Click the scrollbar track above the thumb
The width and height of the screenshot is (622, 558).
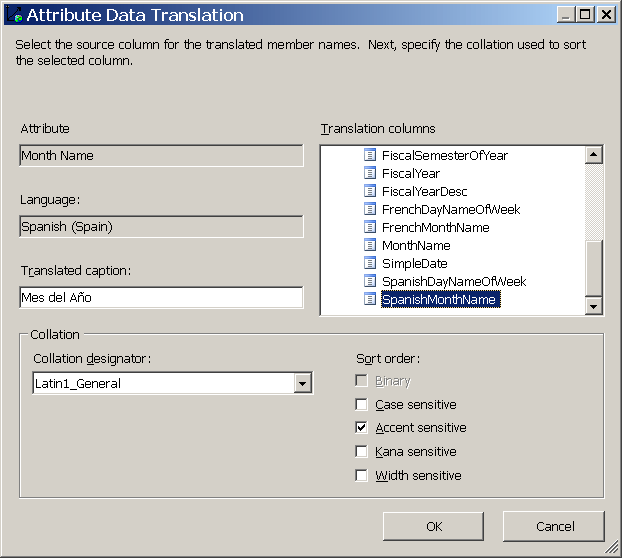tap(593, 202)
